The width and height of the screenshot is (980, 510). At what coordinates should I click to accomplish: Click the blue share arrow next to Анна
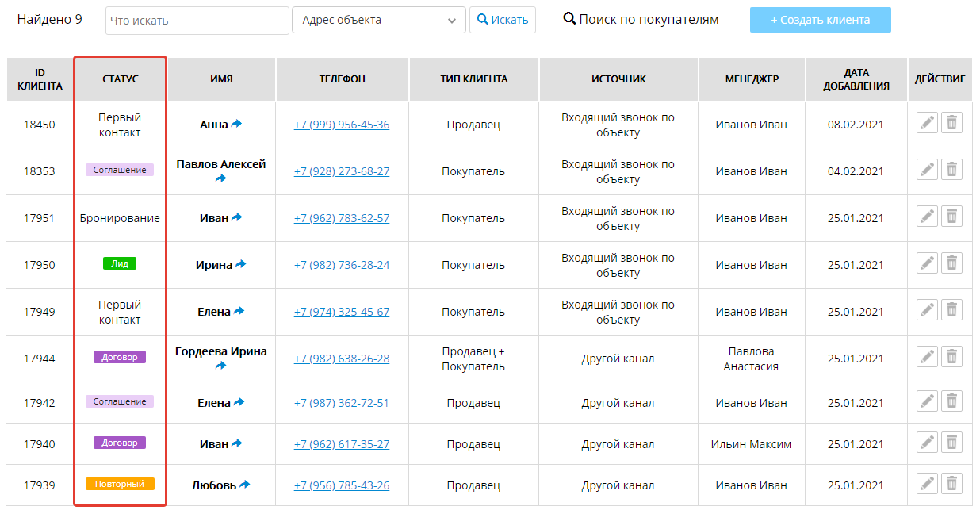(236, 124)
